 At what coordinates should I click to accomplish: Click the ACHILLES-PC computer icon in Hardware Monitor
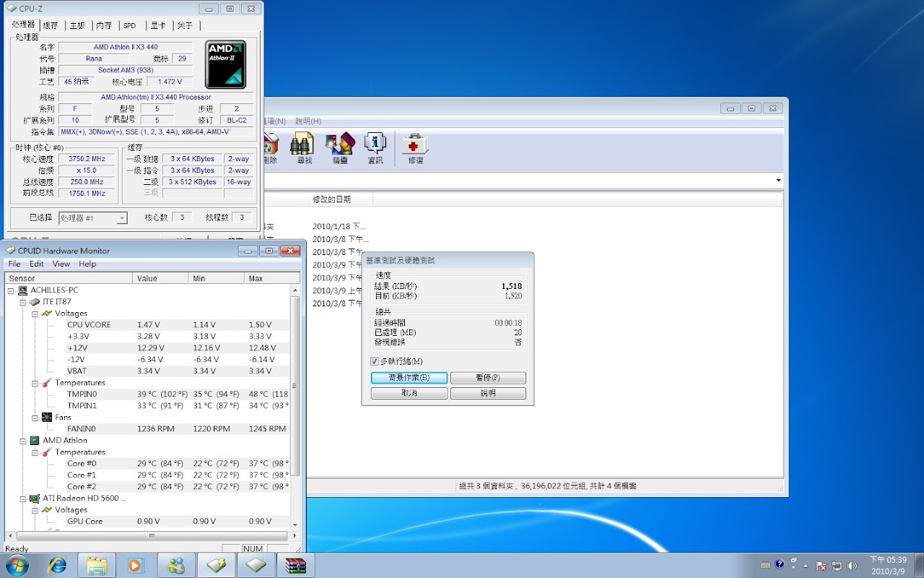point(22,290)
